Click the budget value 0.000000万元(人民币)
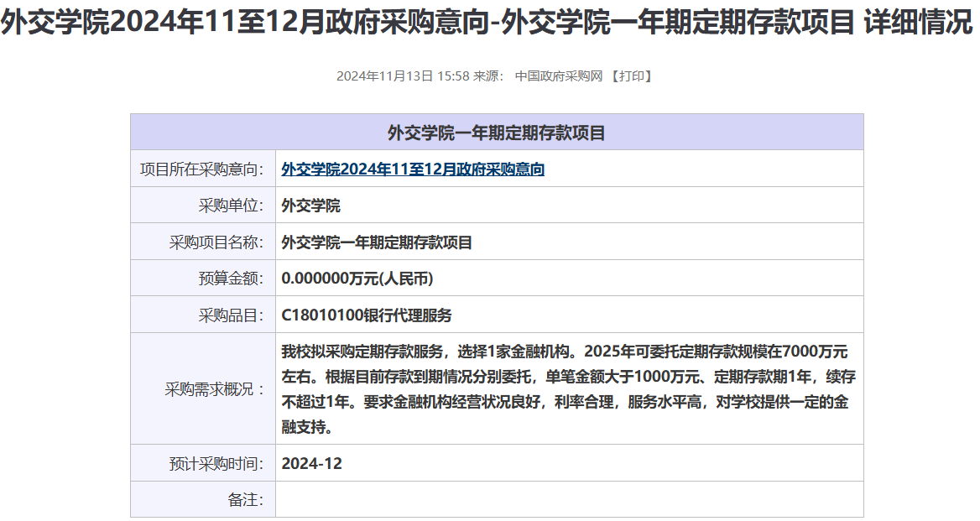Image resolution: width=980 pixels, height=521 pixels. pyautogui.click(x=357, y=279)
